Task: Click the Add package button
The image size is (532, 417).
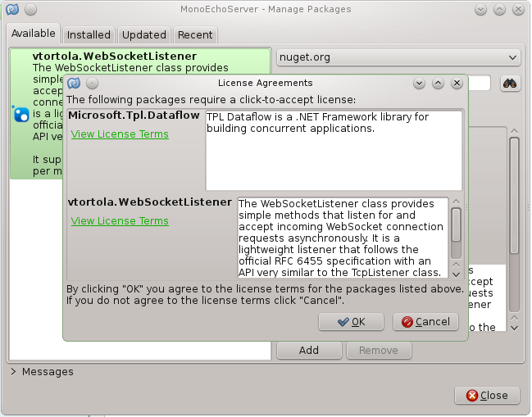Action: (309, 350)
